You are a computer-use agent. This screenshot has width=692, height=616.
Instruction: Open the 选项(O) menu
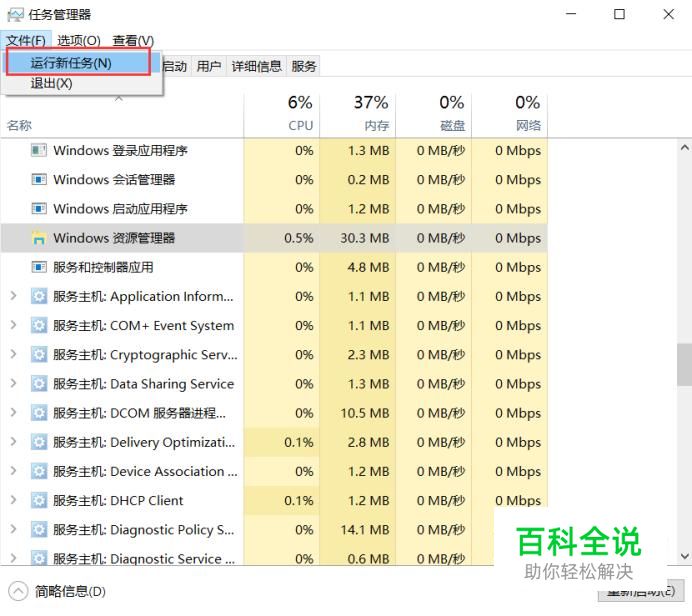click(79, 40)
